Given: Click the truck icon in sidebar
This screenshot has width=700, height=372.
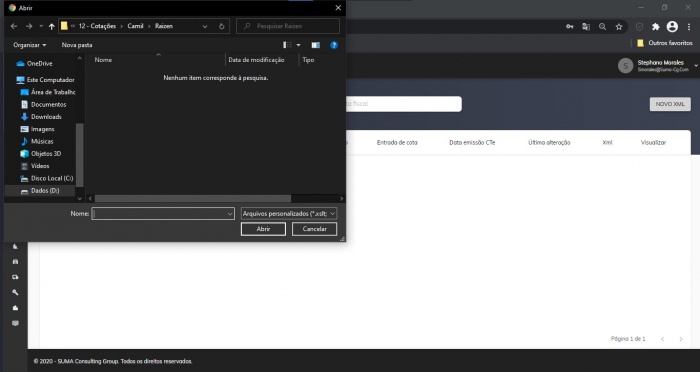Looking at the screenshot, I should coord(15,277).
